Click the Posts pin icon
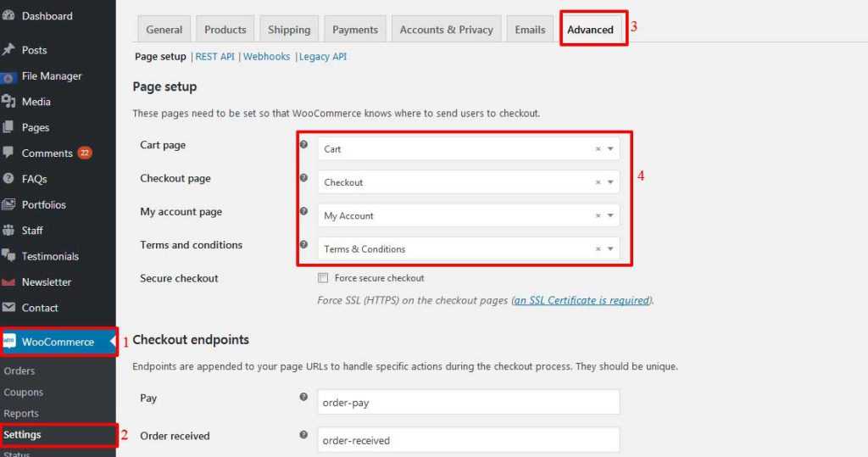 click(x=8, y=50)
